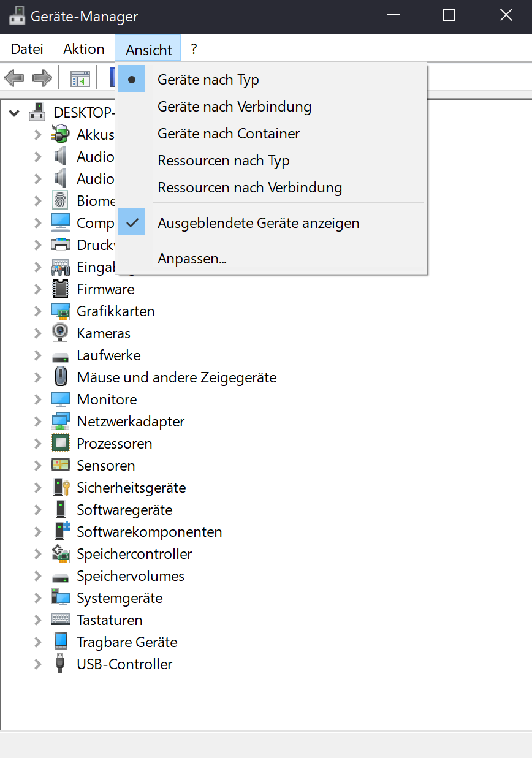532x758 pixels.
Task: Select Geräte nach Verbindung view option
Action: coord(234,107)
